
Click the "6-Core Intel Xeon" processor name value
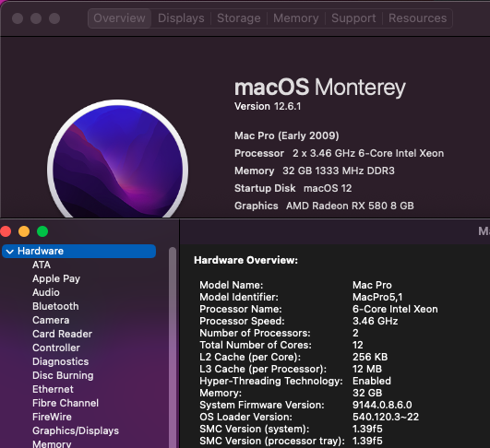(x=395, y=309)
